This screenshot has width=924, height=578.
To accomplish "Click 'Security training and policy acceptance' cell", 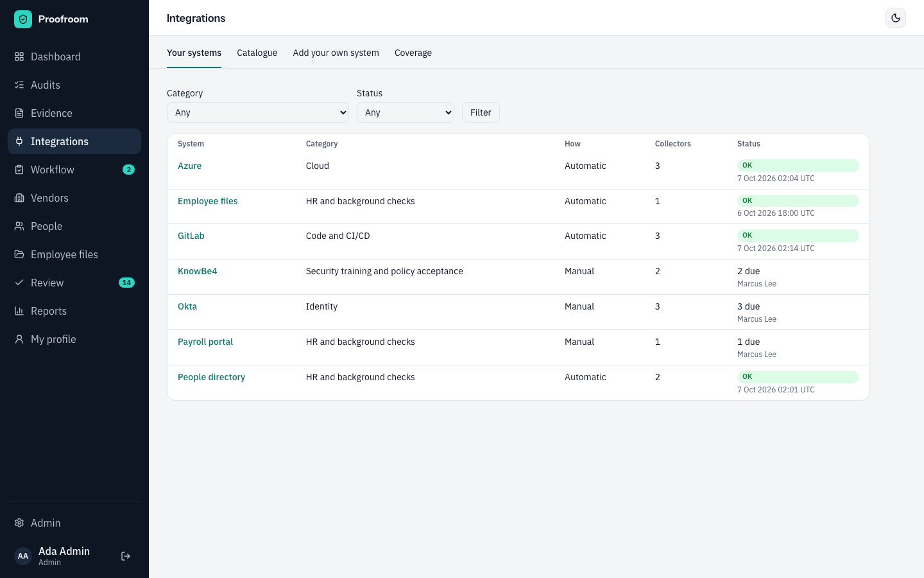I will tap(384, 271).
